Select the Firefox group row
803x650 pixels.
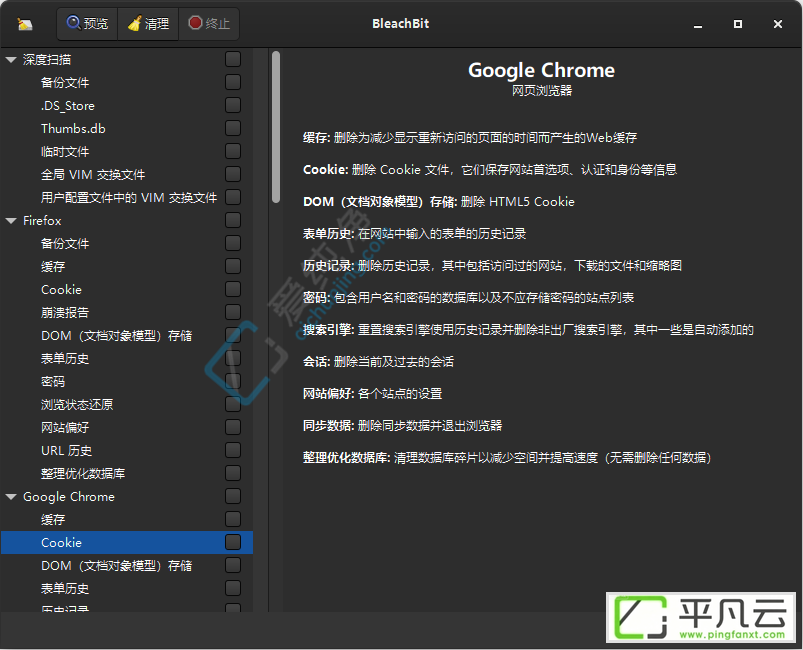[126, 221]
